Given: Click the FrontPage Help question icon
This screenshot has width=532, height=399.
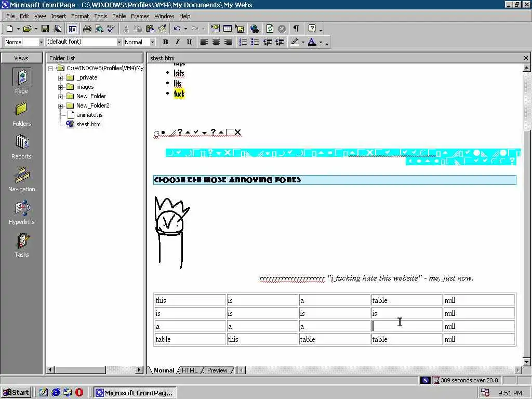Looking at the screenshot, I should (x=312, y=29).
